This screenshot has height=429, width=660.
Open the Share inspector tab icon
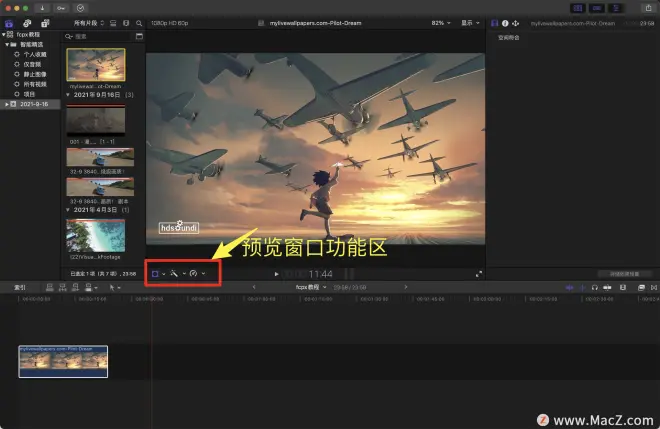pyautogui.click(x=515, y=23)
